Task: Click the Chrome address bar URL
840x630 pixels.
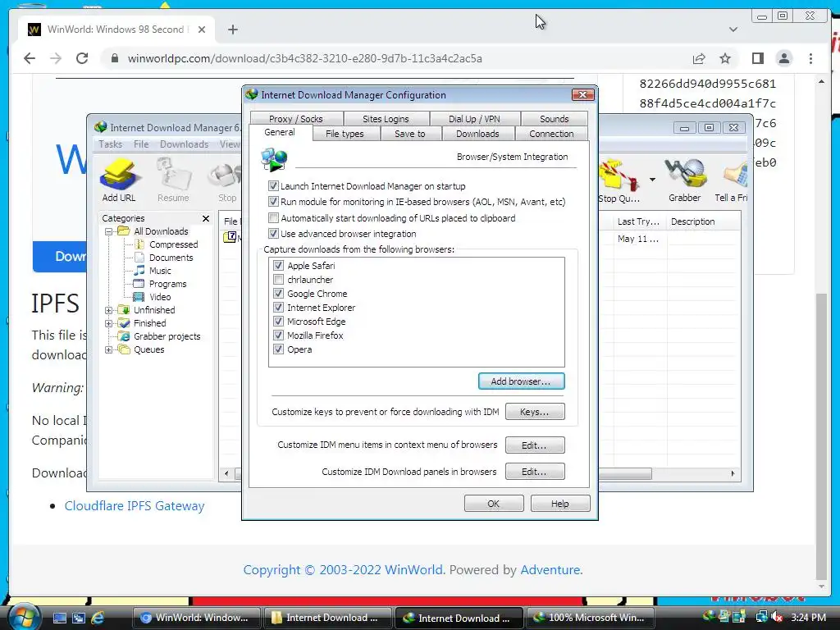Action: [x=304, y=58]
